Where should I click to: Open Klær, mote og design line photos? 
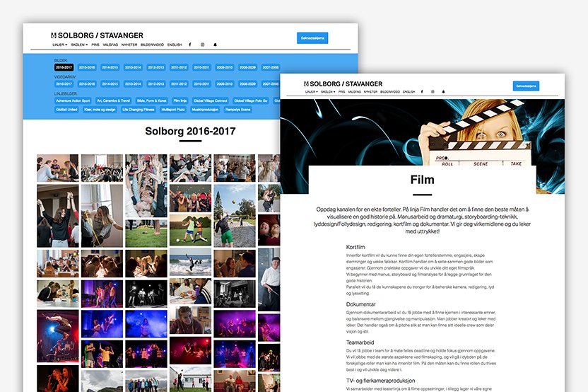(x=100, y=110)
